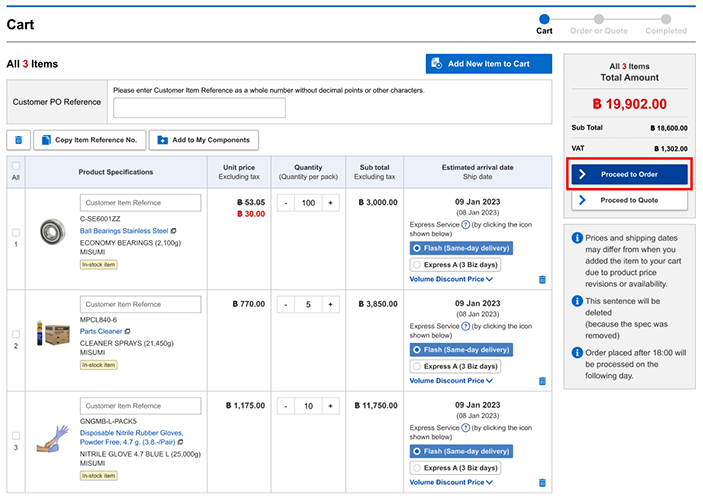Select the All items checkbox in the table header
Screen dimensions: 703x500
pyautogui.click(x=15, y=166)
